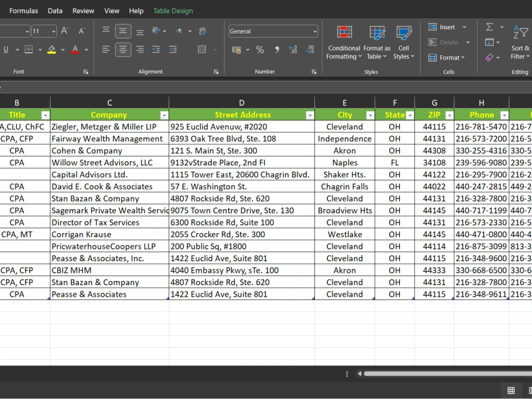Open the View tab
532x399 pixels.
click(x=112, y=11)
